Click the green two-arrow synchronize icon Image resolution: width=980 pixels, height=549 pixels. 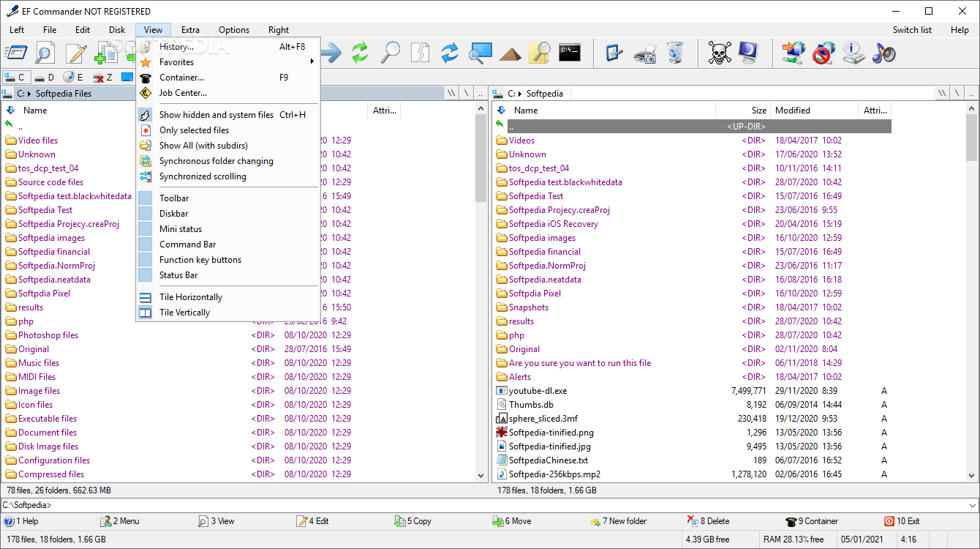click(x=359, y=53)
